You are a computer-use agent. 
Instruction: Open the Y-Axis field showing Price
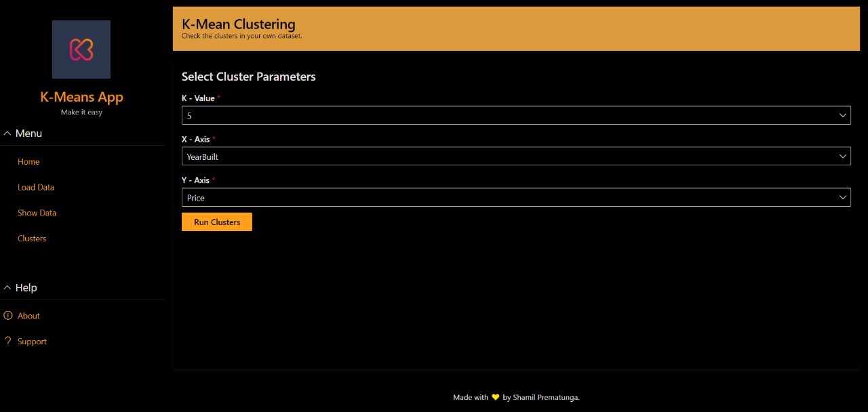tap(509, 198)
